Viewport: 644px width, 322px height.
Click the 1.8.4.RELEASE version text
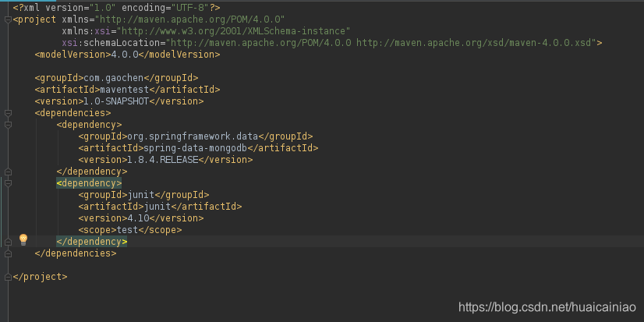[163, 160]
